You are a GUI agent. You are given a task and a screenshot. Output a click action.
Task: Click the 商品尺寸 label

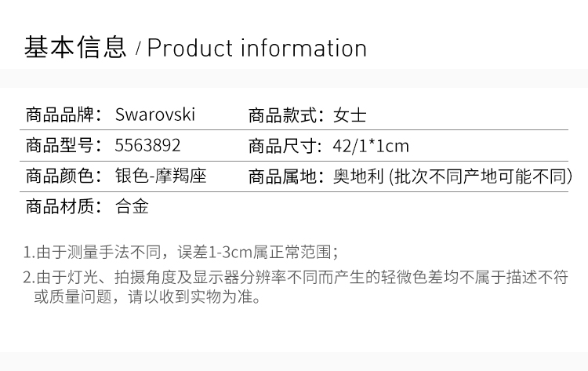pyautogui.click(x=286, y=146)
